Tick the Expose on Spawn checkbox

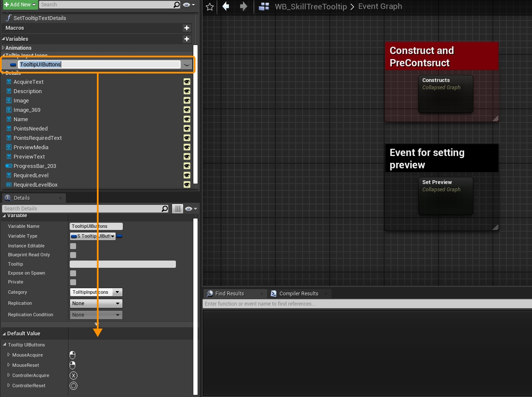(x=73, y=273)
